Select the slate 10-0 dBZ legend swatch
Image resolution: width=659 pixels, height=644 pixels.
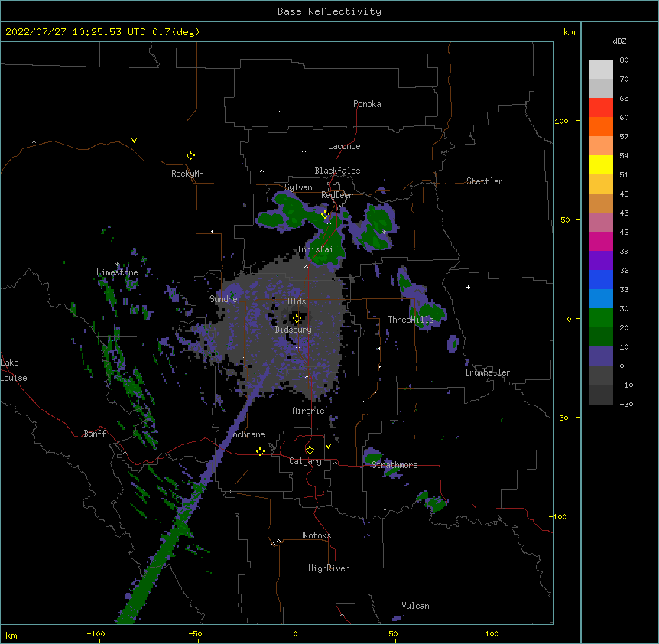click(x=601, y=356)
